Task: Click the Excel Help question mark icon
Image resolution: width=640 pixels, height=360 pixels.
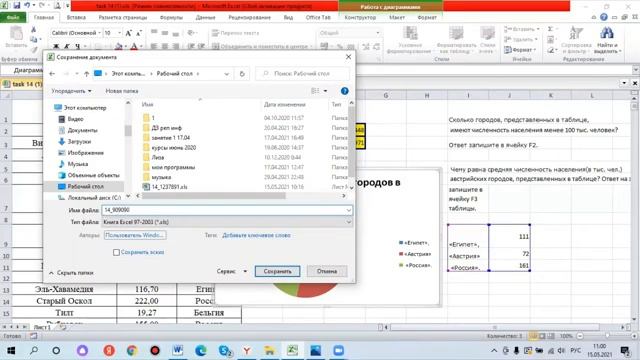Action: tap(604, 17)
